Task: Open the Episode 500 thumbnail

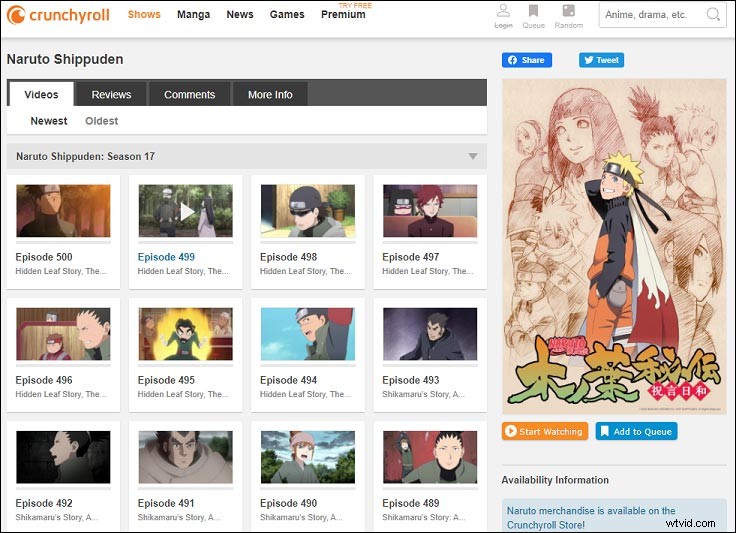Action: pos(63,211)
